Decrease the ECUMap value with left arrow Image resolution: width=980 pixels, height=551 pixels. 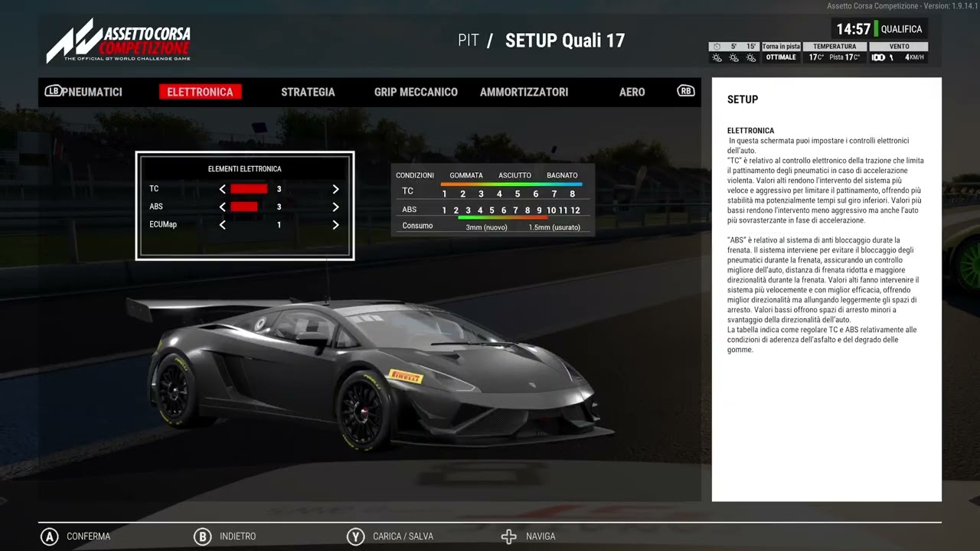223,225
